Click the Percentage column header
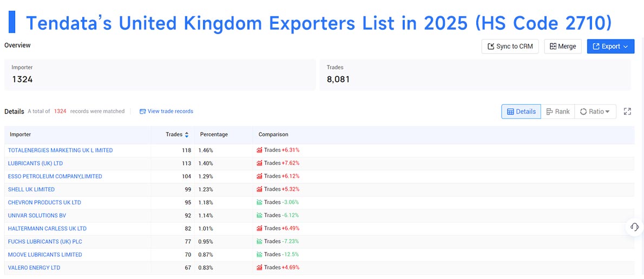This screenshot has height=279, width=644. coord(214,135)
